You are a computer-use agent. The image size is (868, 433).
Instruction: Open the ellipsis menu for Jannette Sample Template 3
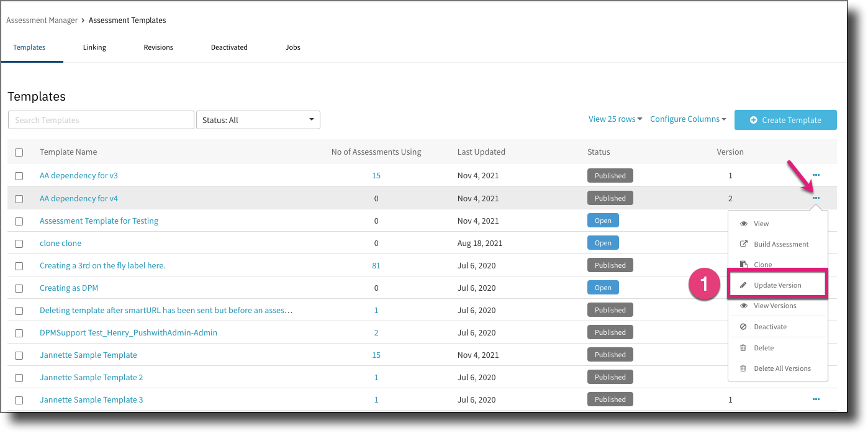point(815,399)
